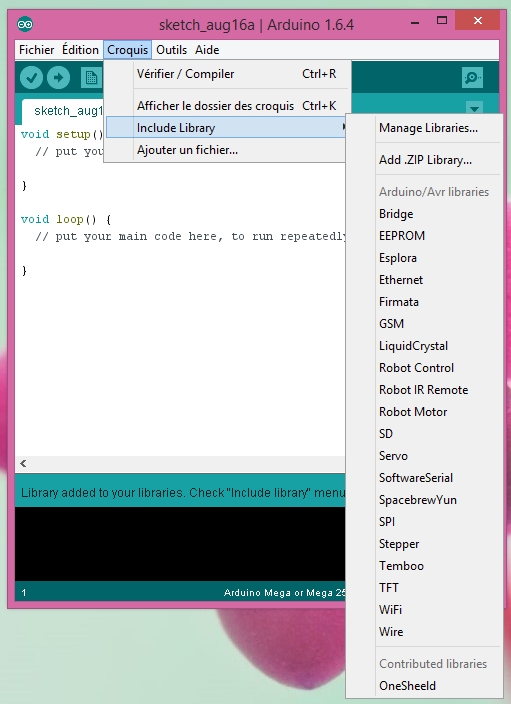The image size is (511, 704).
Task: Click the Verify checkmark toolbar icon
Action: [31, 78]
